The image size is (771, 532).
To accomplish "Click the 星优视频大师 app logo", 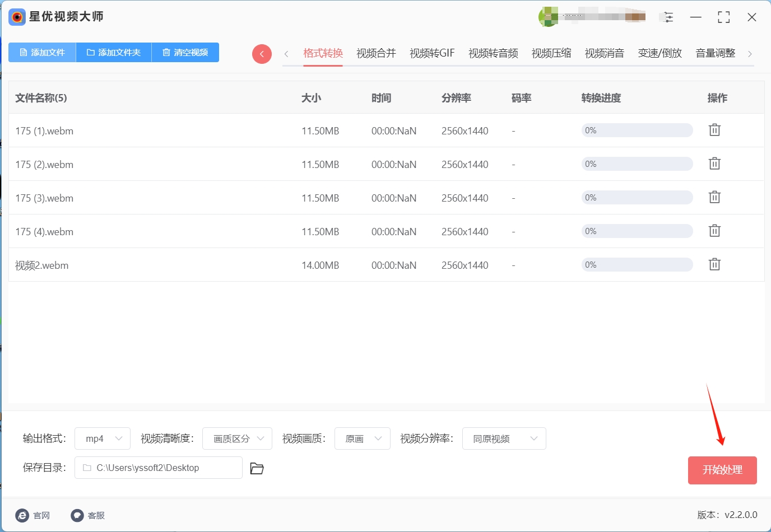I will [x=17, y=17].
